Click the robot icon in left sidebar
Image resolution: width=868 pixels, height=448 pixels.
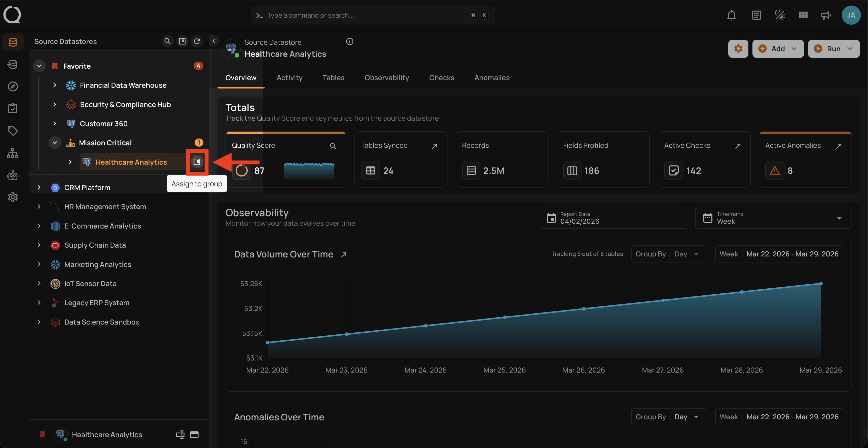[13, 175]
